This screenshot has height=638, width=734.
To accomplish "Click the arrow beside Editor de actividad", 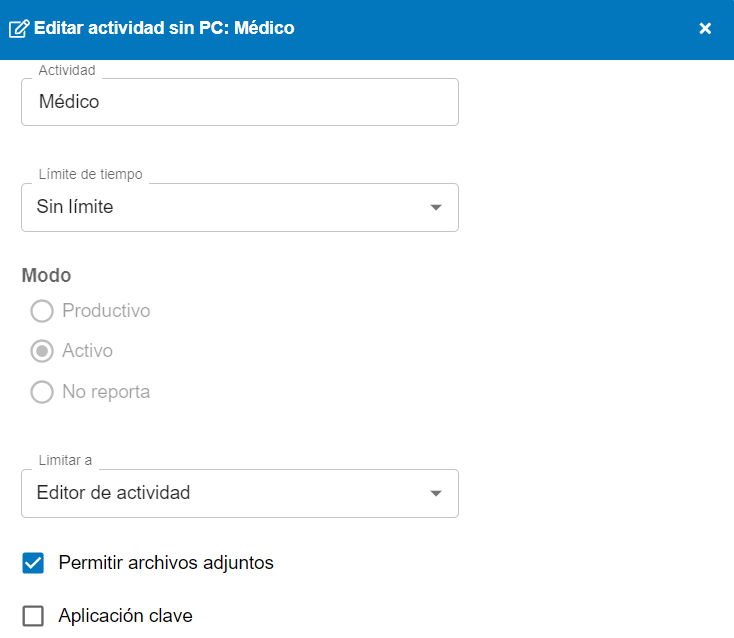I will [435, 494].
